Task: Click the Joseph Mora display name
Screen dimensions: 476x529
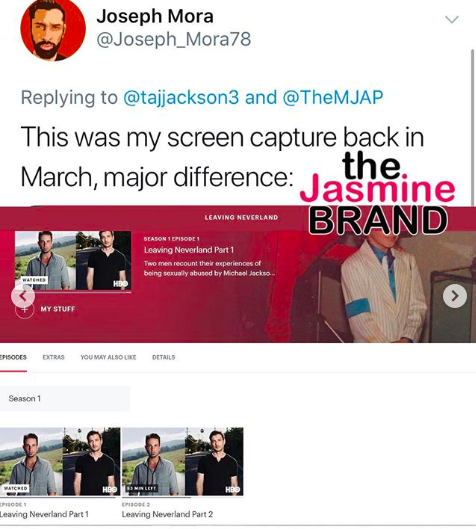Action: [155, 16]
